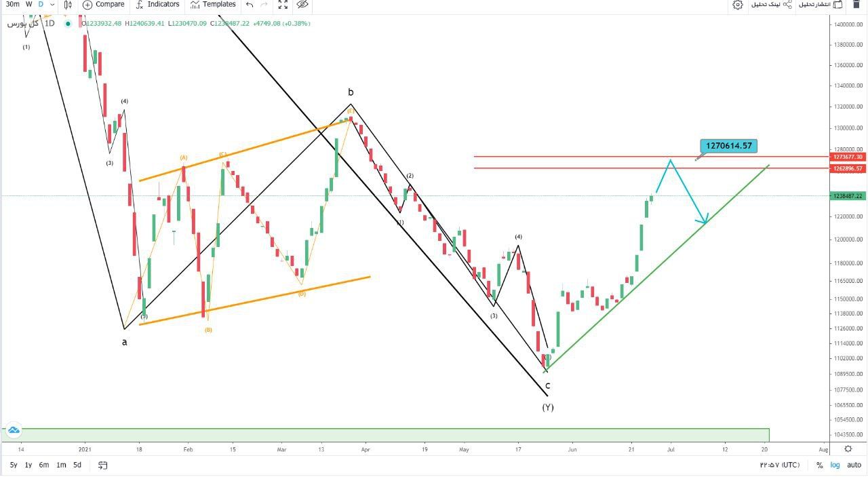868x477 pixels.
Task: Click the wave label (Y) on chart
Action: [x=548, y=407]
